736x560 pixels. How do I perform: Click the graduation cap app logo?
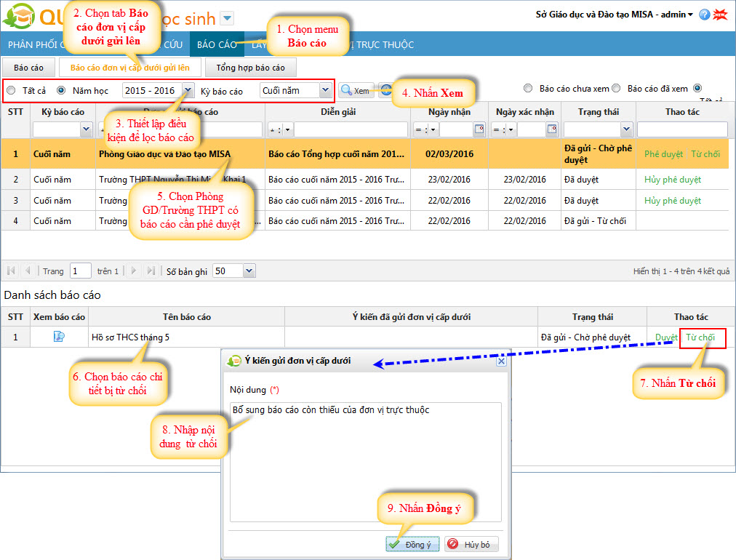tap(19, 17)
